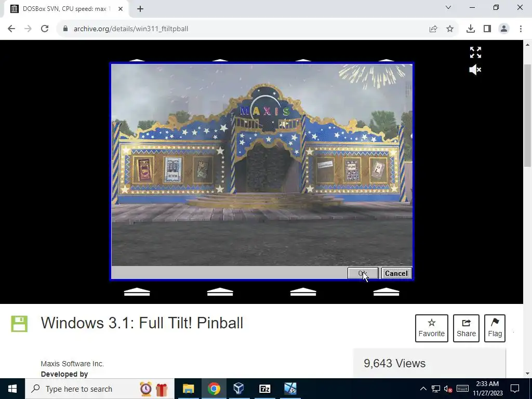The width and height of the screenshot is (532, 399).
Task: Click the page scrollbar down arrow
Action: 527,374
